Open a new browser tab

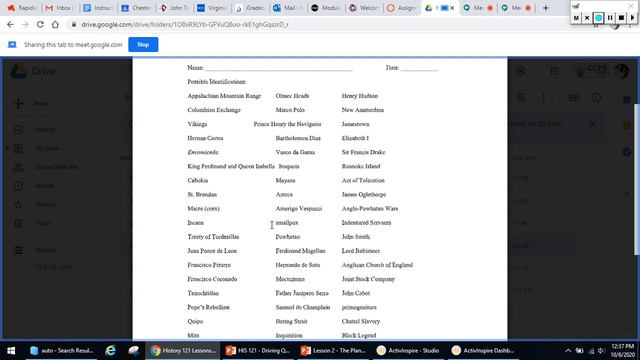545,8
